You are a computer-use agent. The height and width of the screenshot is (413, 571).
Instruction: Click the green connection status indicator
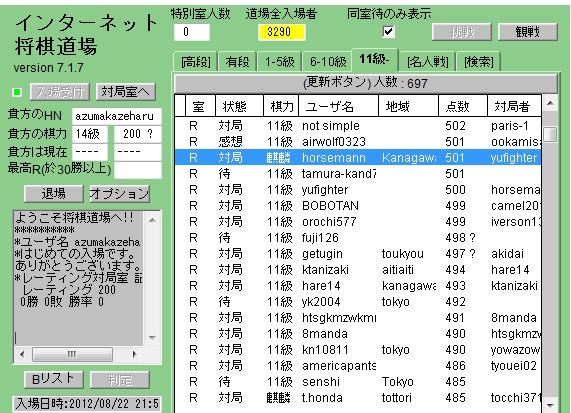(17, 92)
